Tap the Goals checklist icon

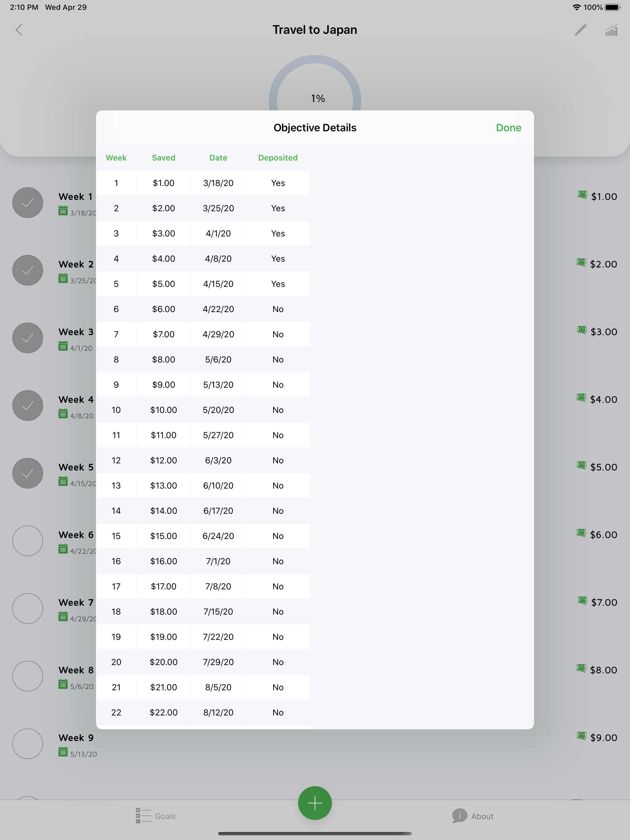(143, 815)
